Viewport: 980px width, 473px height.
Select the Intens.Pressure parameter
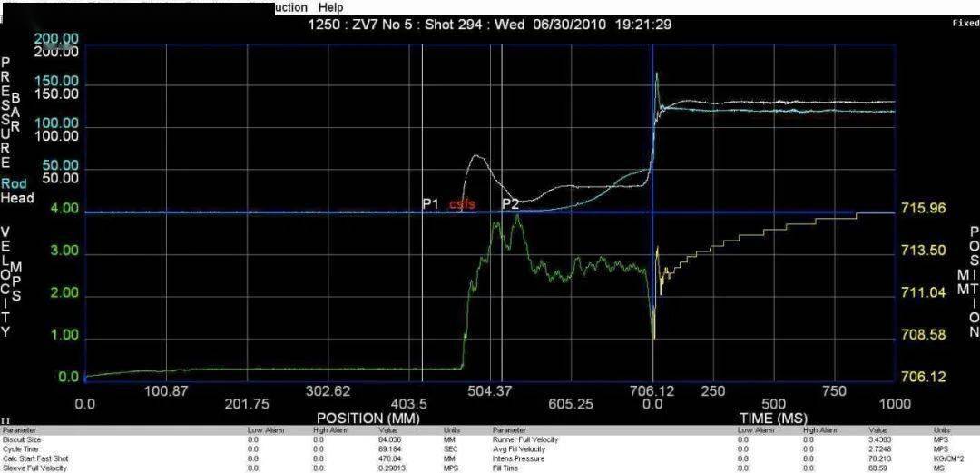pos(518,458)
